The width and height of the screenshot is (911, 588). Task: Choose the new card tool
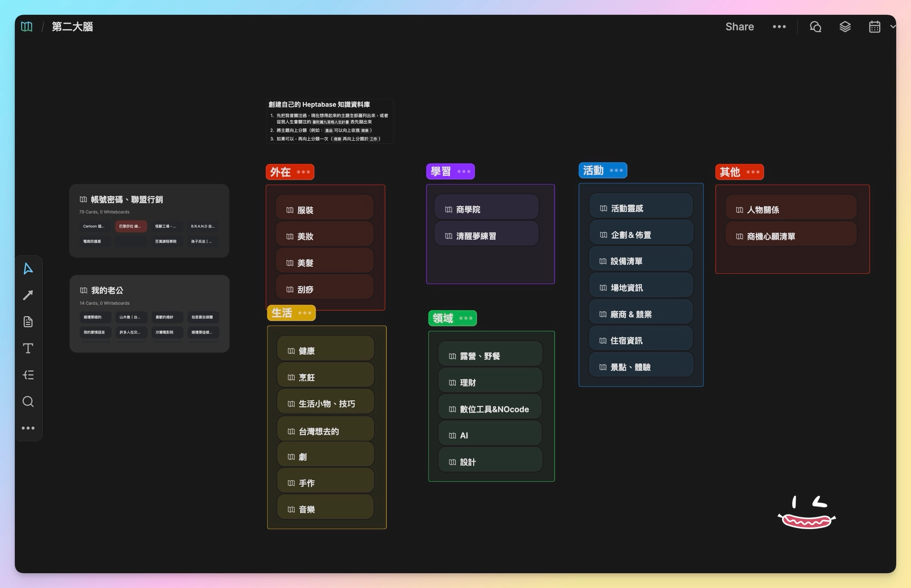pyautogui.click(x=28, y=321)
